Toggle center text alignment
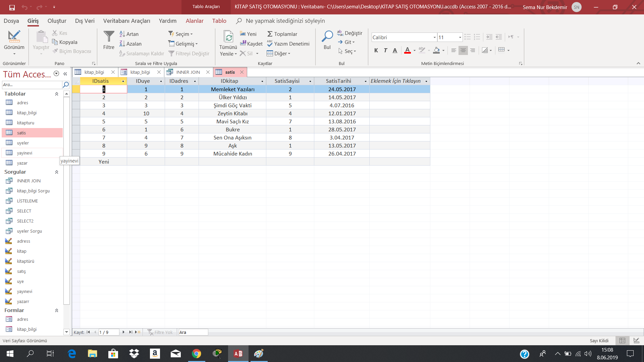 coord(463,50)
